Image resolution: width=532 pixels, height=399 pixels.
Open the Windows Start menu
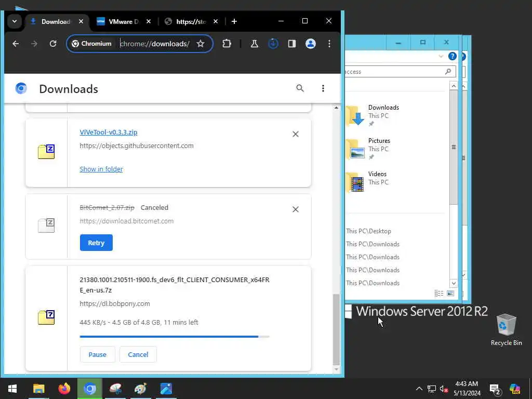click(12, 389)
